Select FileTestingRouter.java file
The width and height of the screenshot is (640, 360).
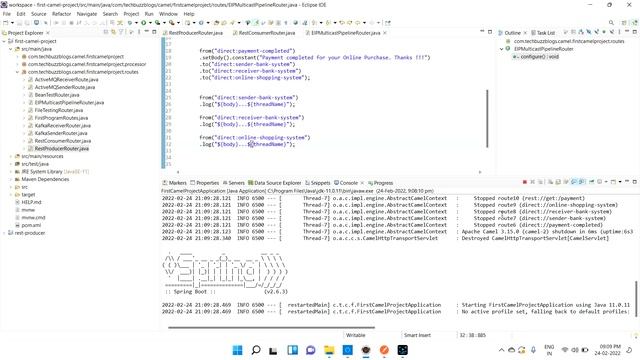pos(59,110)
